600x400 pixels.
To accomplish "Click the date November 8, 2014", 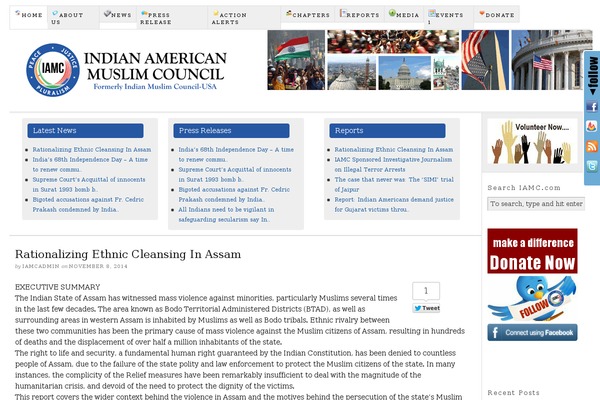I will click(98, 266).
